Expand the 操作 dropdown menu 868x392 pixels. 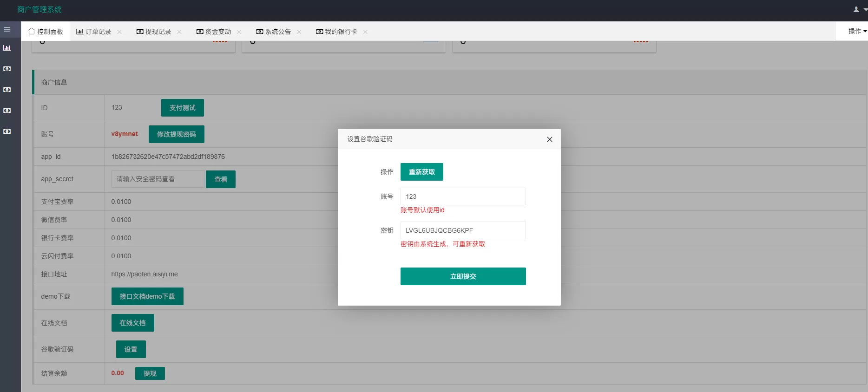click(857, 31)
